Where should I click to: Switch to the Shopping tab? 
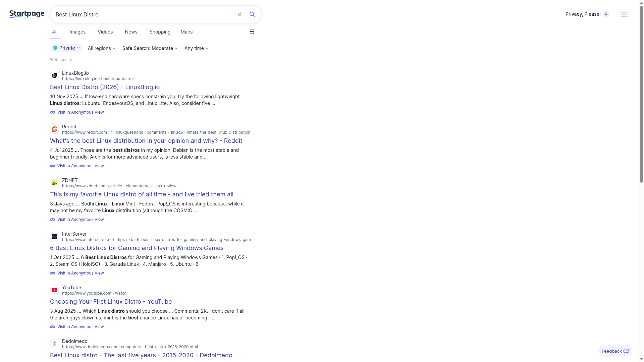click(x=160, y=32)
